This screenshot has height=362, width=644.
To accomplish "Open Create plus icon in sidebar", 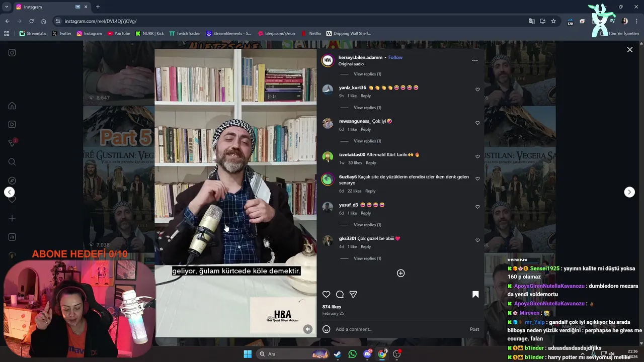I will click(x=12, y=218).
